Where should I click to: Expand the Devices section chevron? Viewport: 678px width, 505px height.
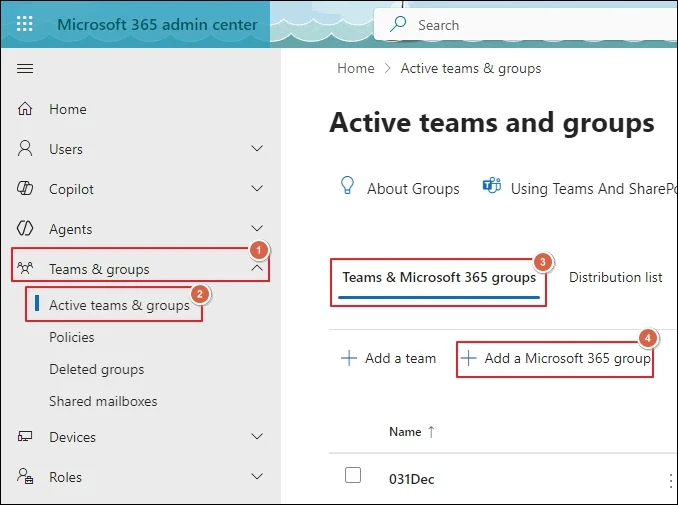[257, 436]
